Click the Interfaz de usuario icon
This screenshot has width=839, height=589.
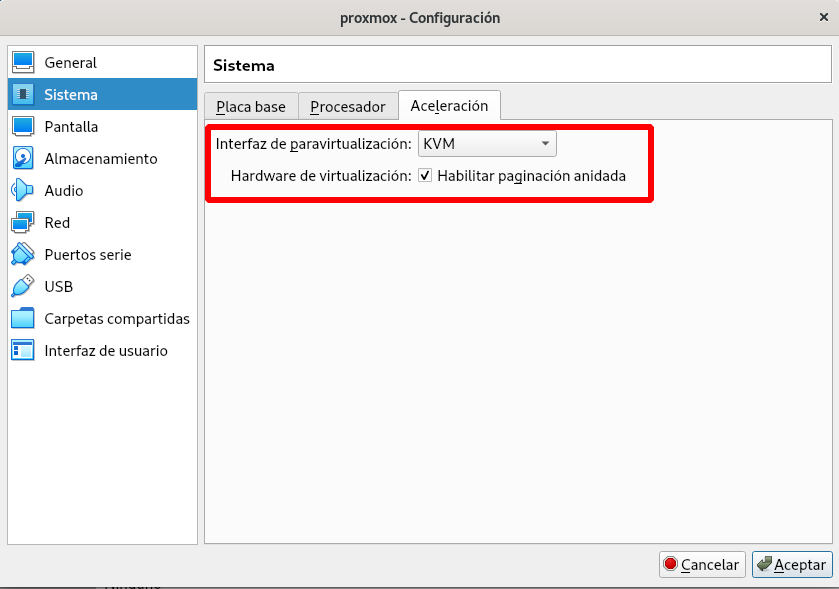23,351
